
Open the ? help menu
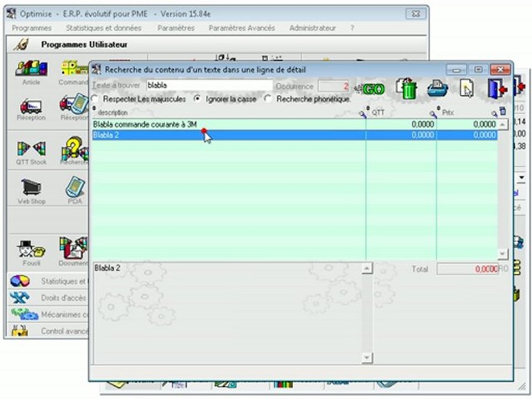[352, 28]
